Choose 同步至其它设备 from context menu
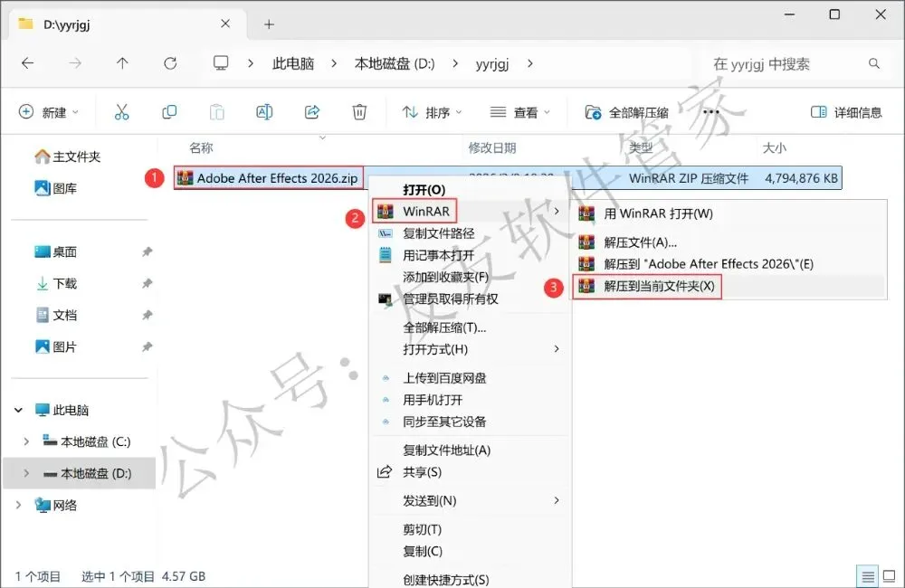The image size is (905, 588). [444, 422]
